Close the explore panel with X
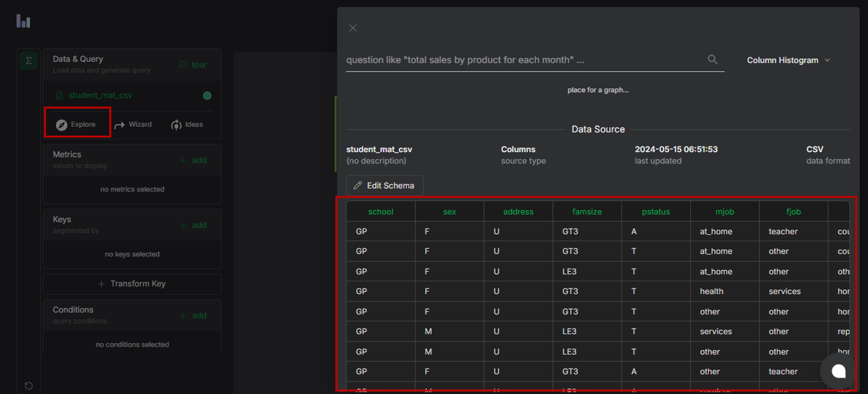 pyautogui.click(x=353, y=28)
